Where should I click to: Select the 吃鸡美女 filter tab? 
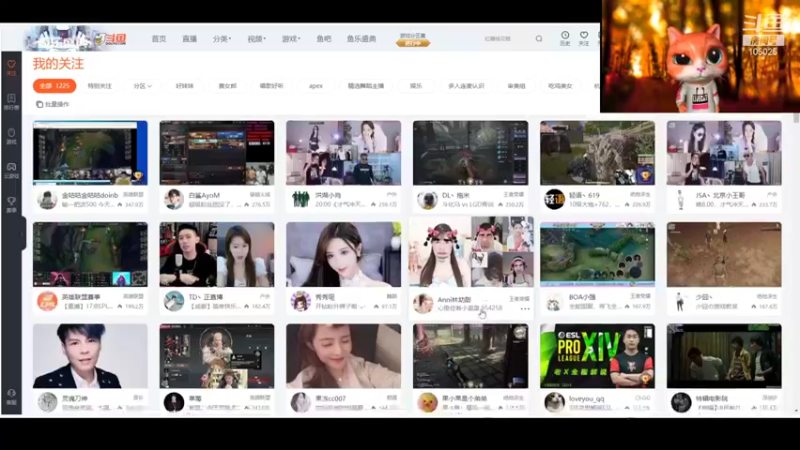tap(560, 86)
